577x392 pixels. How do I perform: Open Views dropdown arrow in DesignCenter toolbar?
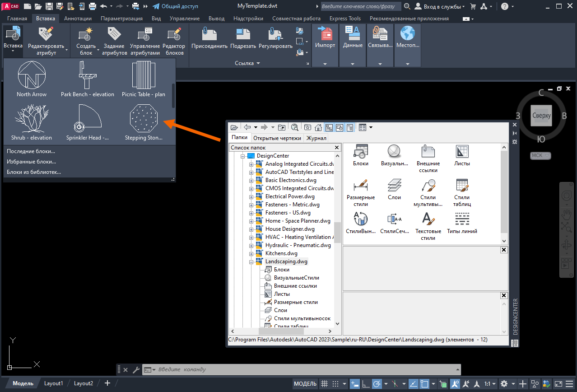[x=371, y=127]
